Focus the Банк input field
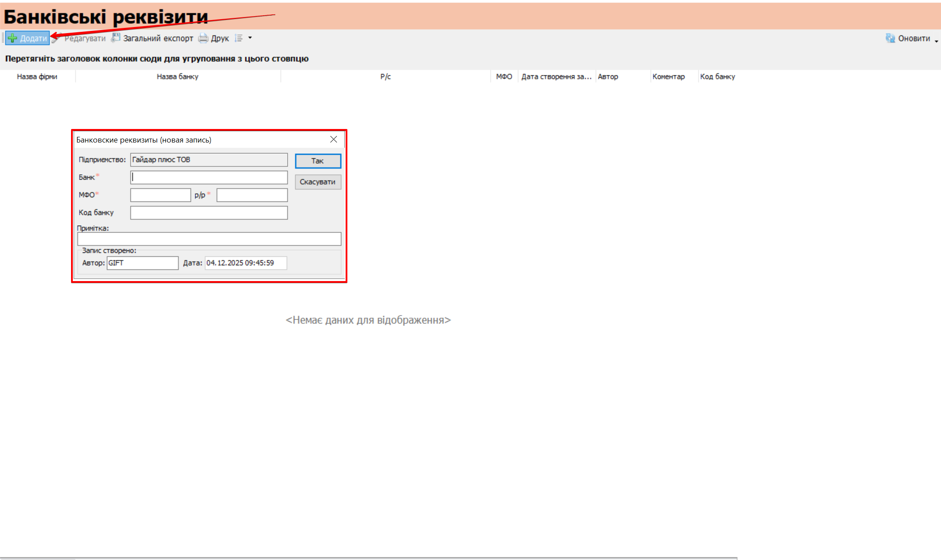Image resolution: width=941 pixels, height=560 pixels. coord(209,177)
